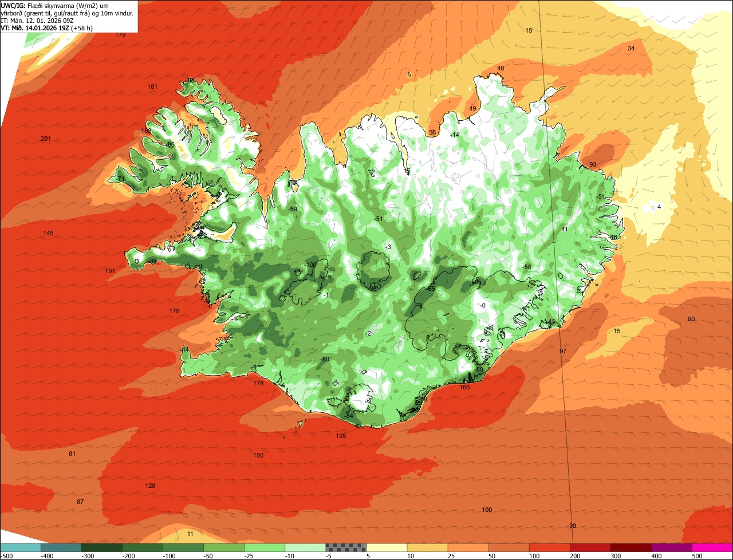This screenshot has width=733, height=560.
Task: Click the value -3 in central Iceland
Action: tap(388, 247)
